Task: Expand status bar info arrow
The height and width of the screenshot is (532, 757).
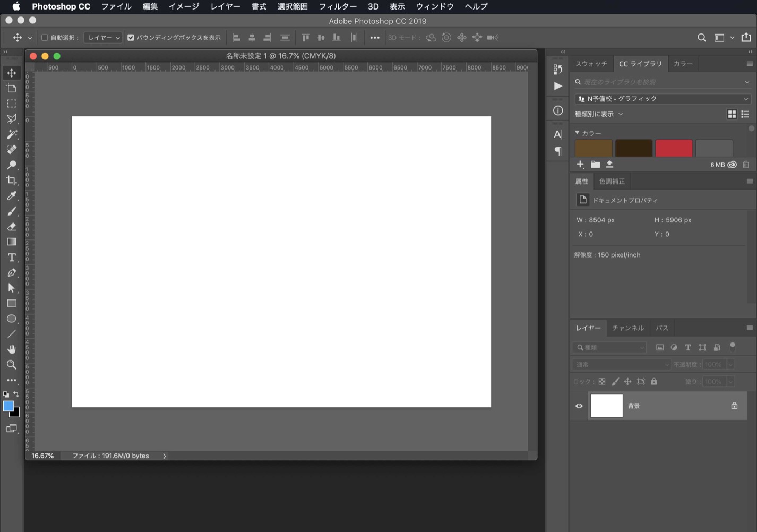Action: point(164,456)
